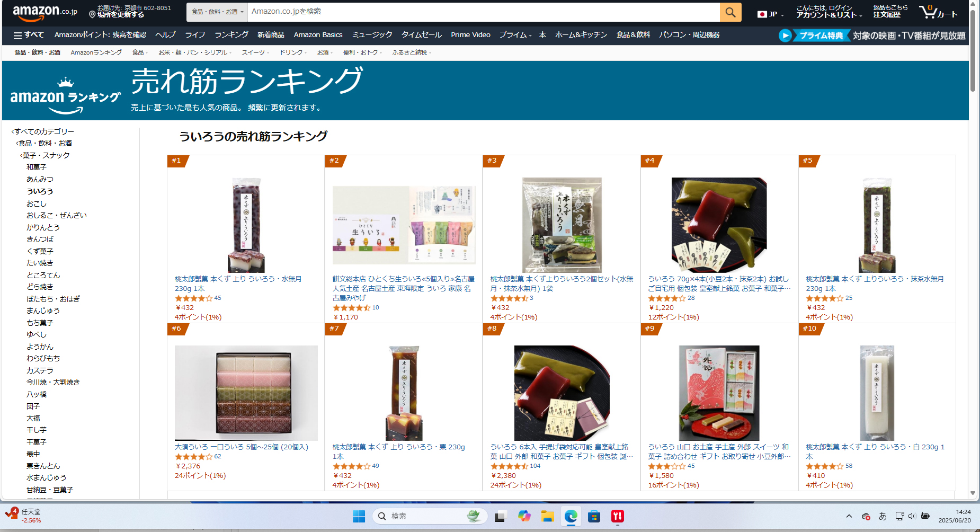
Task: Open the JP language selector dropdown
Action: (770, 14)
